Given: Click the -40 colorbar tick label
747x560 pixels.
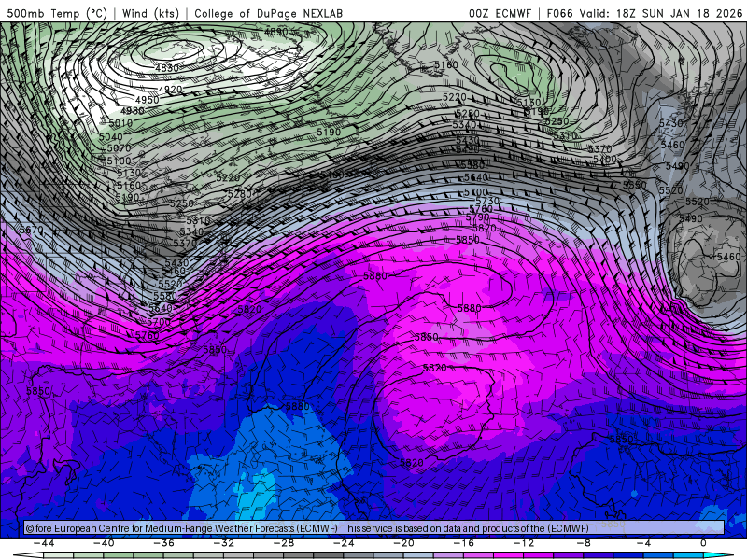Looking at the screenshot, I should tap(104, 543).
